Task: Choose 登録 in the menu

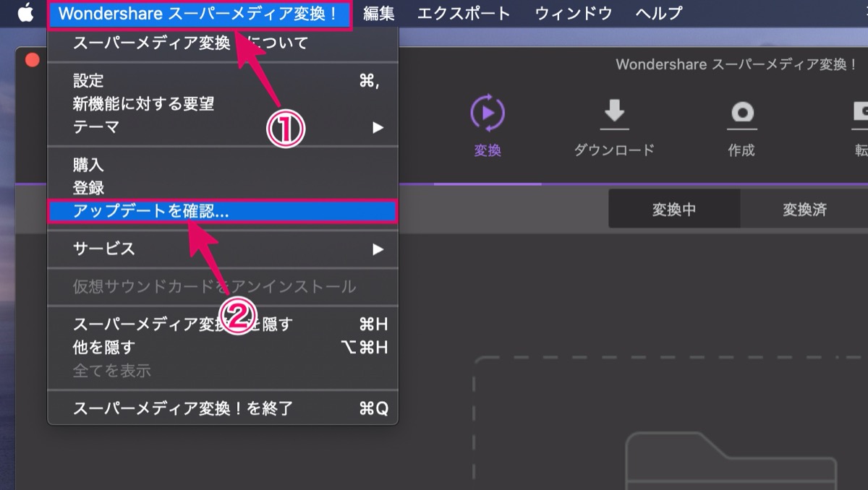Action: tap(223, 188)
